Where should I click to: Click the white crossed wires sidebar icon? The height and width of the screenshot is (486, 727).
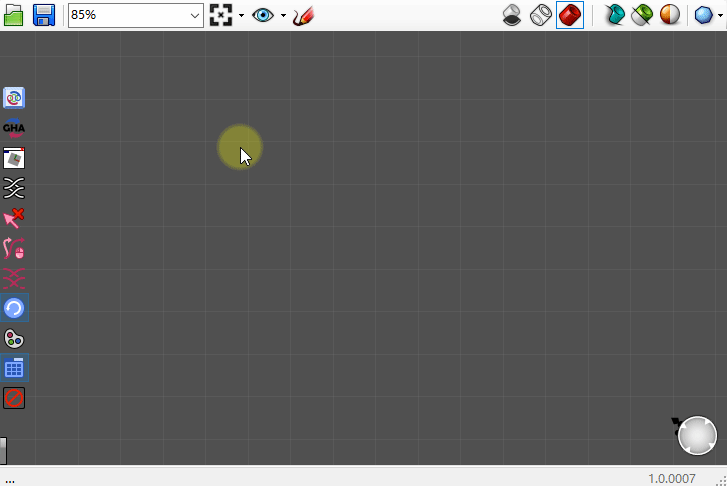(x=14, y=188)
